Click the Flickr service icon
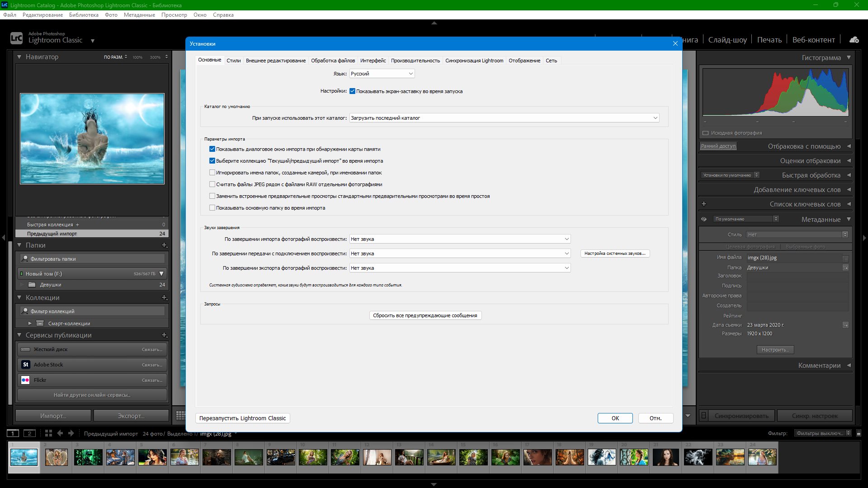Viewport: 868px width, 488px height. point(26,380)
